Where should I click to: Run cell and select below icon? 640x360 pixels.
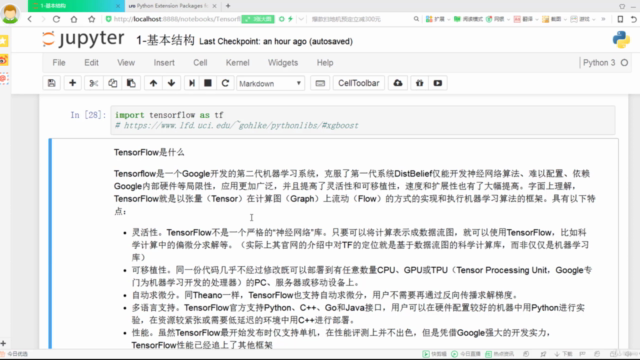pos(191,83)
